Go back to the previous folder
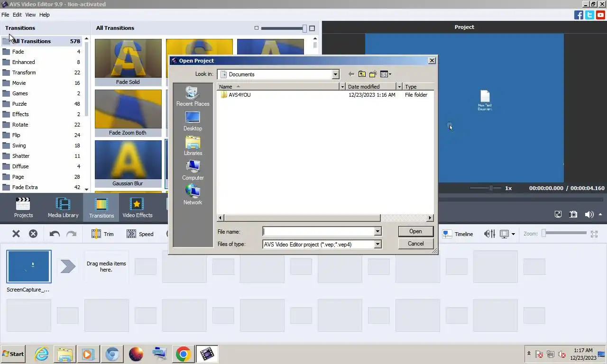This screenshot has width=607, height=364. point(351,74)
